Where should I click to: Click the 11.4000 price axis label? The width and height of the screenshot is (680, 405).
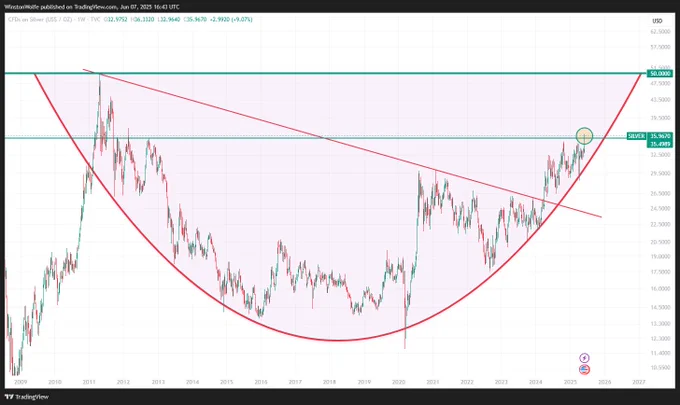(x=660, y=353)
